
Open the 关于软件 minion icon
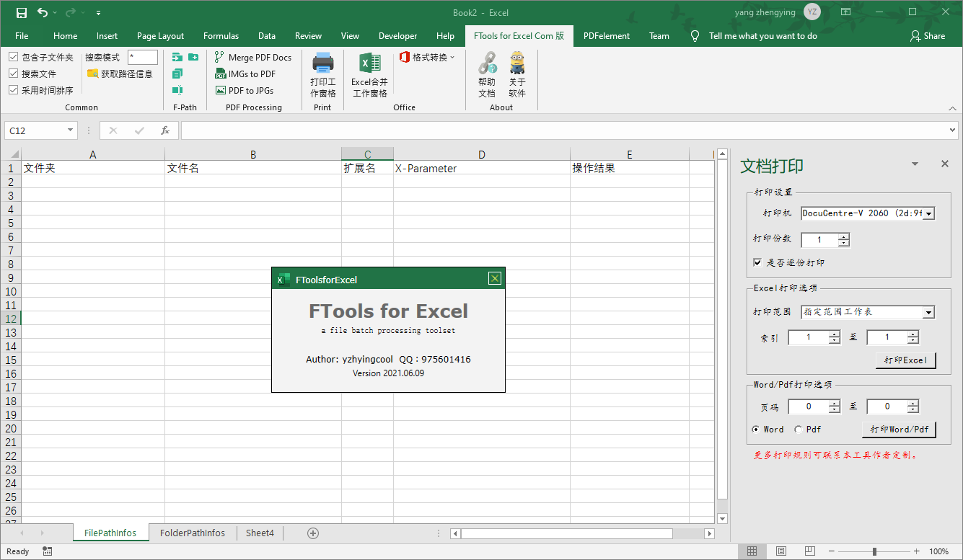[x=517, y=63]
